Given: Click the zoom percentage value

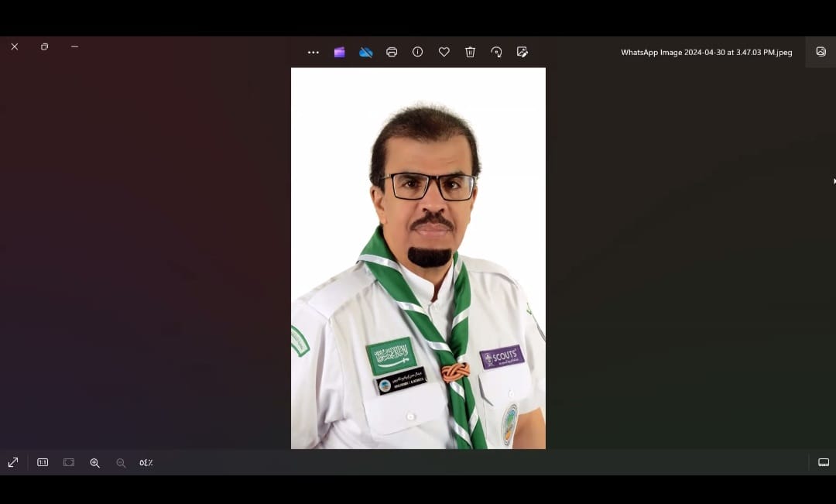Looking at the screenshot, I should pos(146,463).
